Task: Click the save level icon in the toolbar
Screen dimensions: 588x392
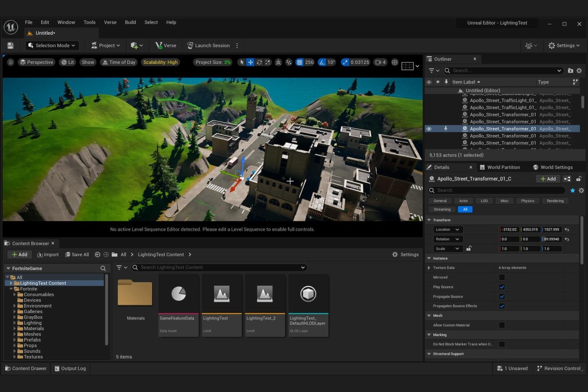Action: tap(11, 45)
